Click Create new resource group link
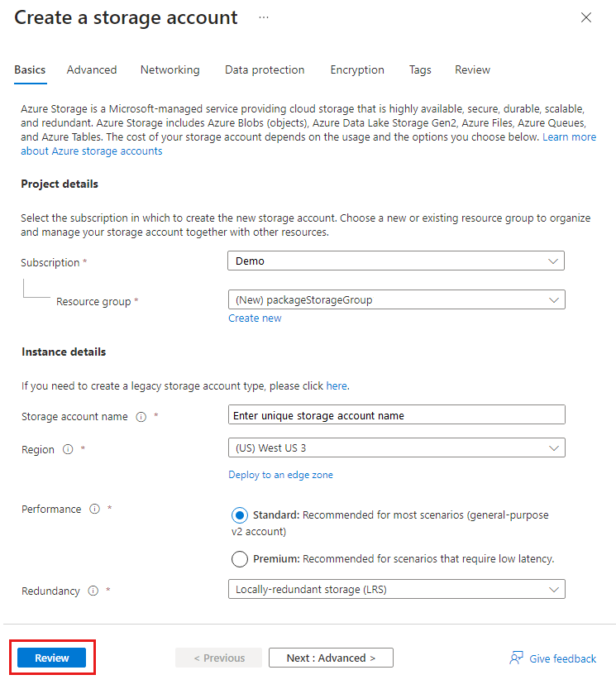 coord(255,318)
